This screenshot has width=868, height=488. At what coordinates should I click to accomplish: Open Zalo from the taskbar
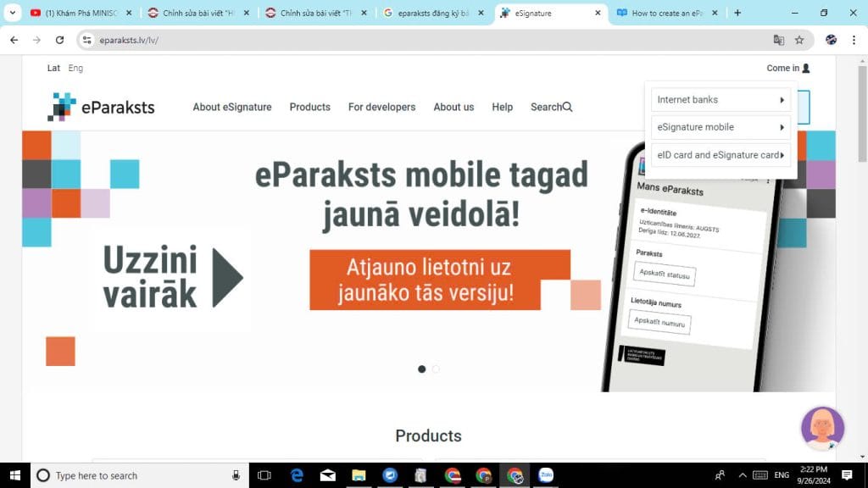coord(546,475)
